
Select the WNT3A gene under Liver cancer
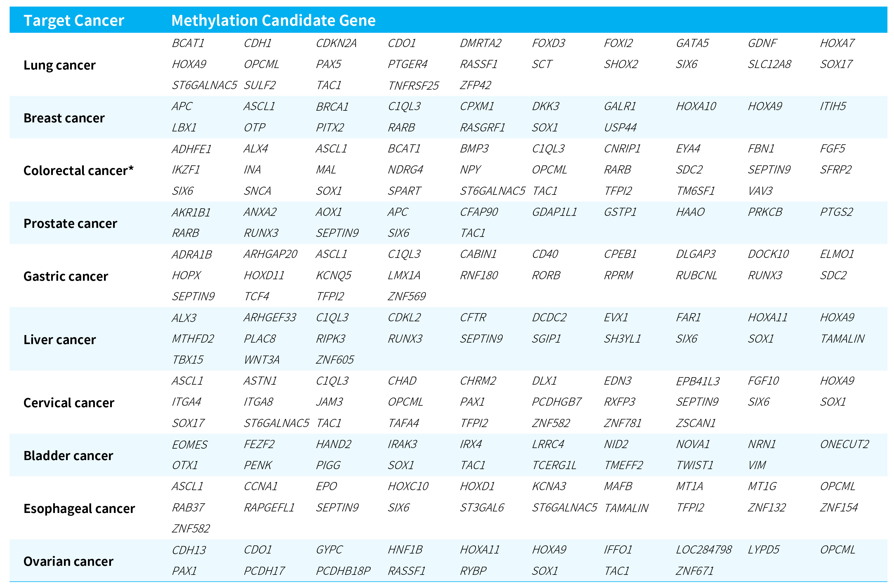(261, 360)
